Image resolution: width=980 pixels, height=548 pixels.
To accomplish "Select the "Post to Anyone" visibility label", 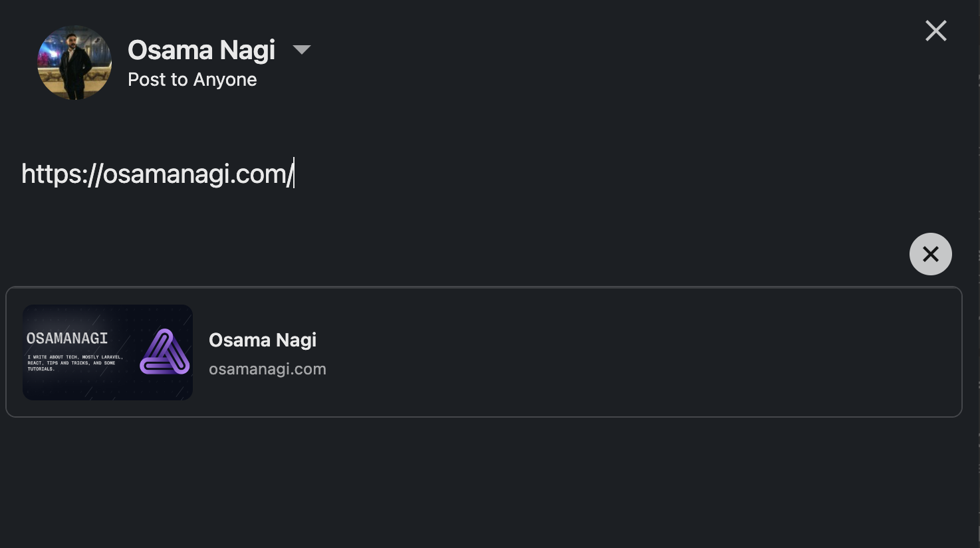I will pyautogui.click(x=192, y=80).
